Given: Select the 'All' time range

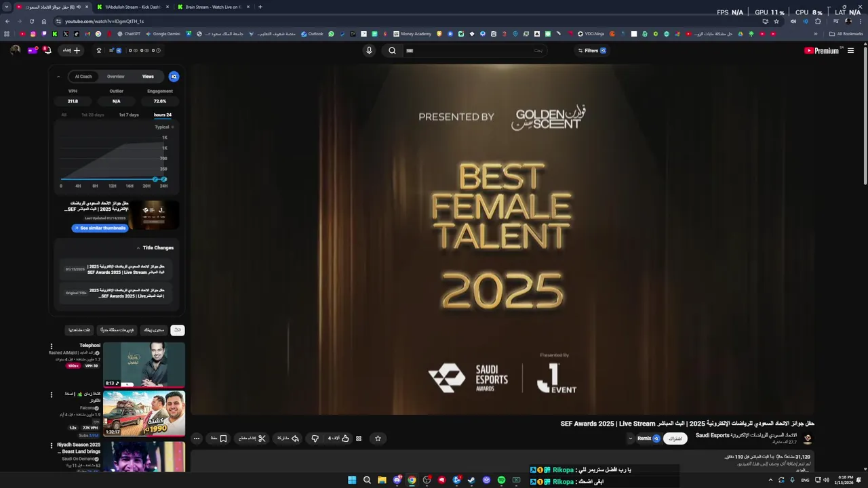Looking at the screenshot, I should pos(64,115).
